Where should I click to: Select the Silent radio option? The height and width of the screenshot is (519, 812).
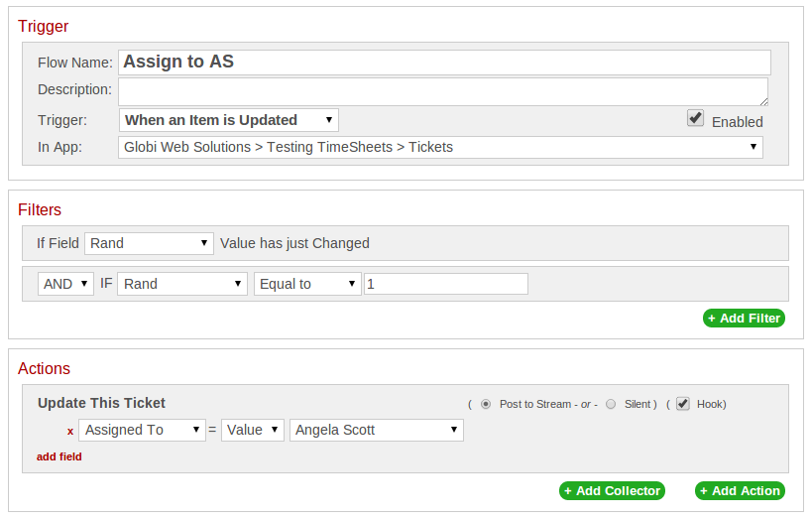click(x=611, y=404)
